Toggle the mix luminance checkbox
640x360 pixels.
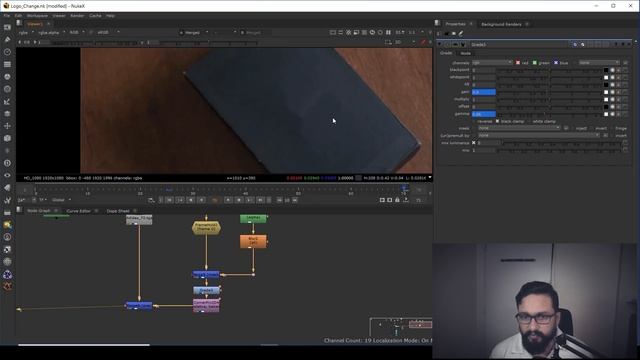(473, 143)
